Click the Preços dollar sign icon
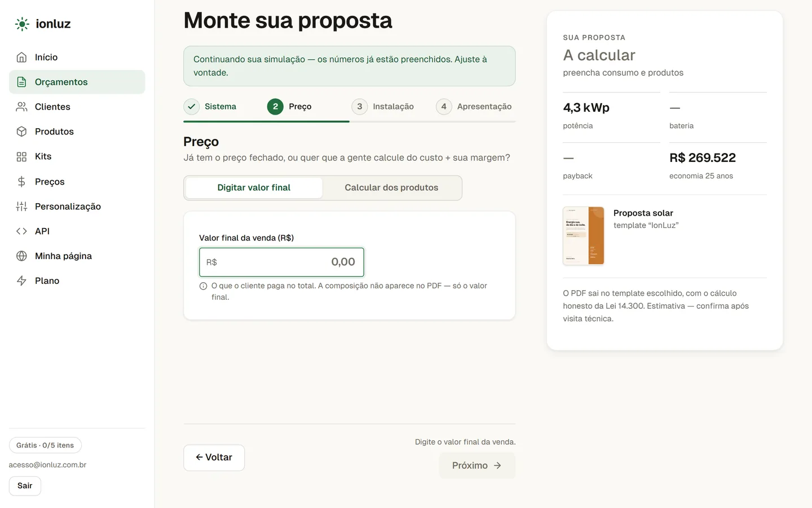812x508 pixels. pos(21,182)
